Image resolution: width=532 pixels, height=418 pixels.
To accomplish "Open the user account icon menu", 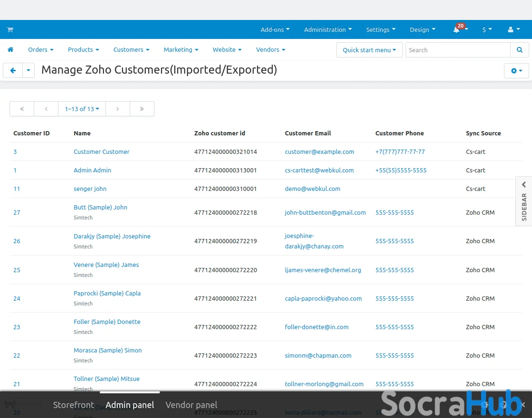I will pos(513,29).
